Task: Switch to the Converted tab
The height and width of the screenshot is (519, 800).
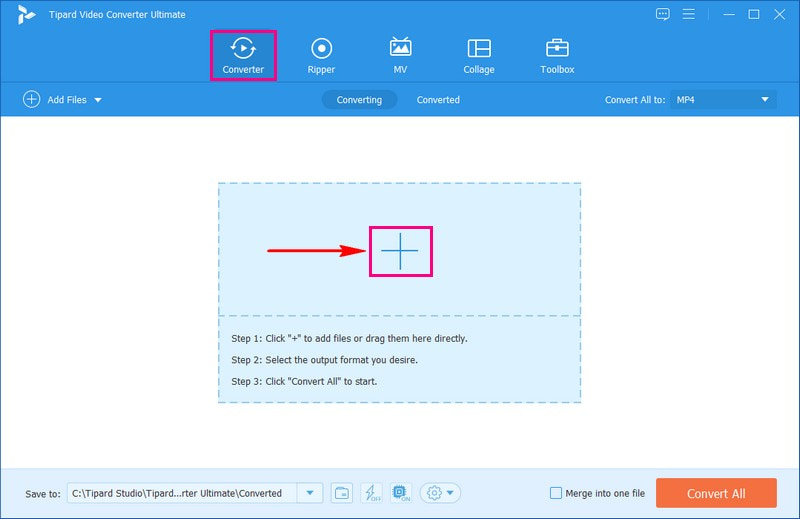Action: (x=438, y=100)
